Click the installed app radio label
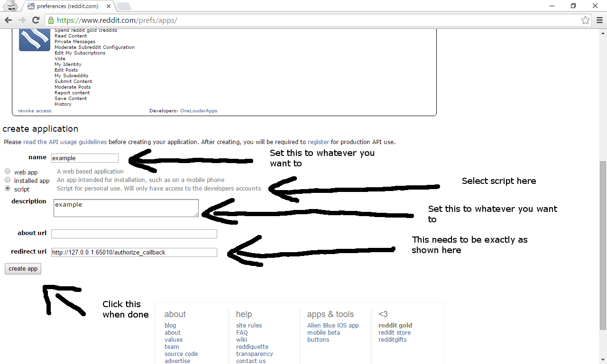 32,181
